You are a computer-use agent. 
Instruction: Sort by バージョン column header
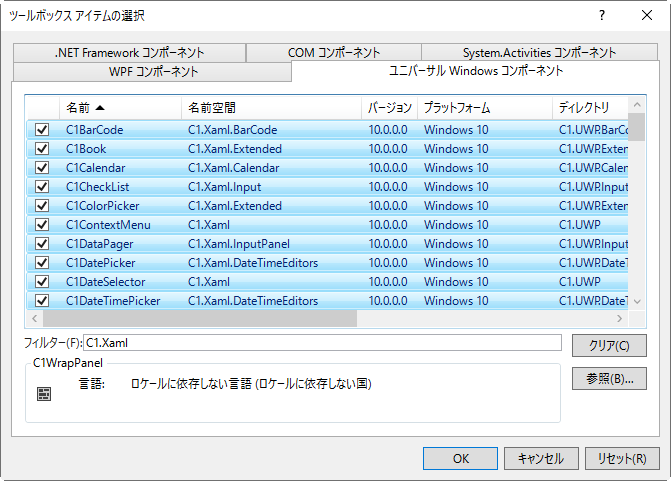[x=389, y=107]
